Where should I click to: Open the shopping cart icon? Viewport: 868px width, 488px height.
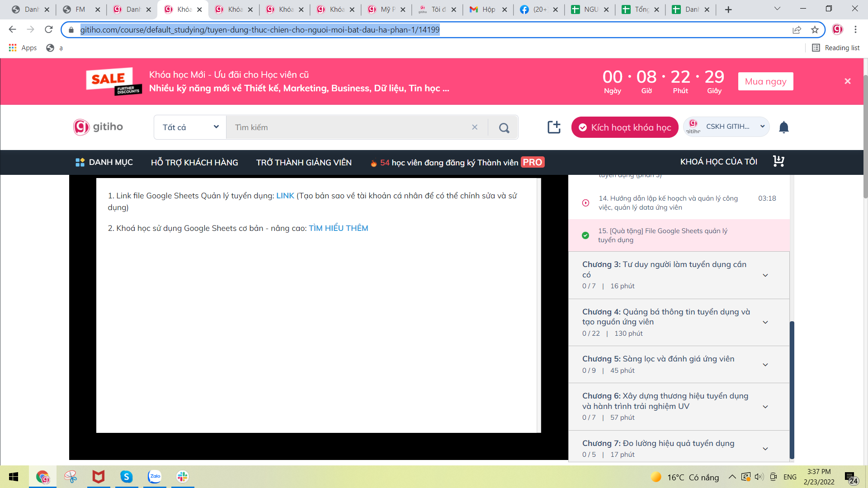click(778, 161)
